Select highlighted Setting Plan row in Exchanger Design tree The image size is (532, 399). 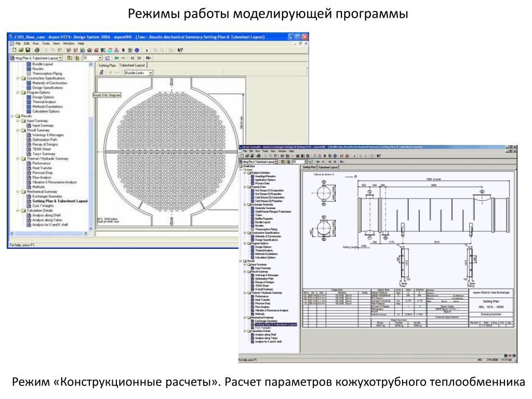tap(275, 324)
